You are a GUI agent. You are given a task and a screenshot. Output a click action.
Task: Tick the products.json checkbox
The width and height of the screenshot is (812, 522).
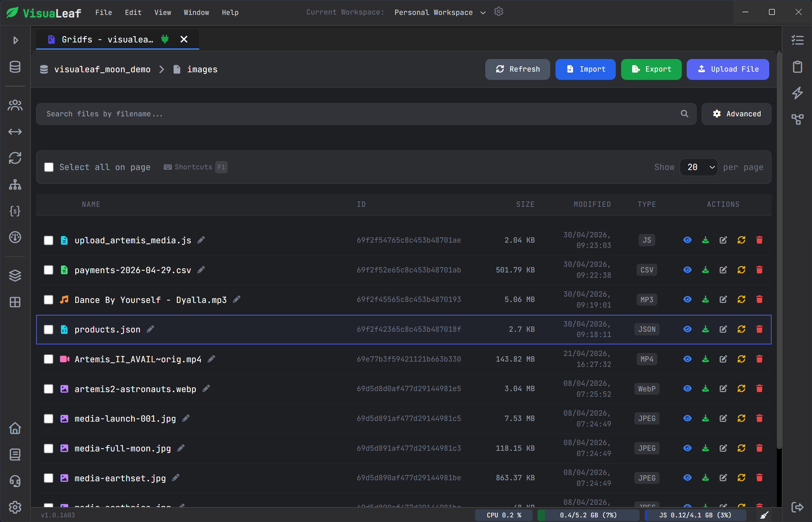pos(48,329)
